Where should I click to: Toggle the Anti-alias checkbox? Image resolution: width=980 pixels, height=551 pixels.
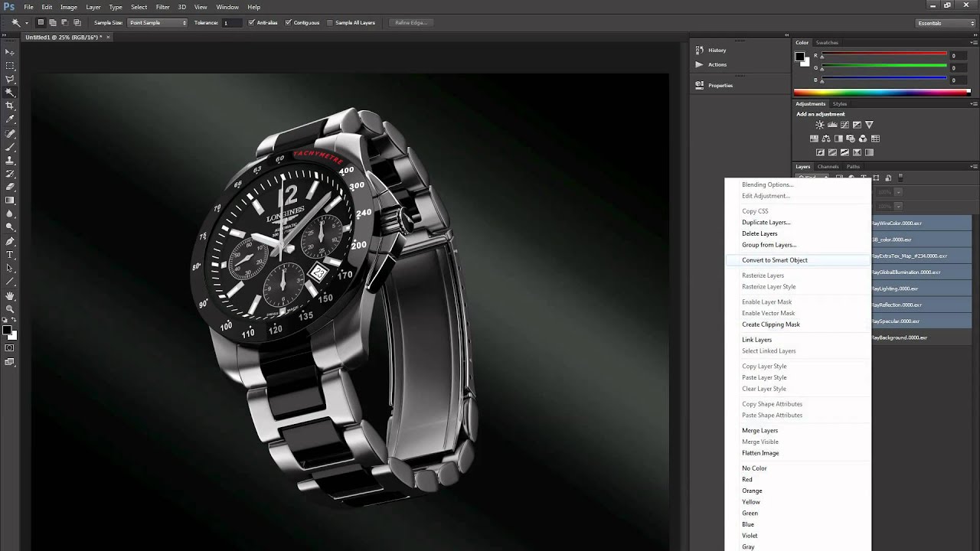click(x=252, y=23)
